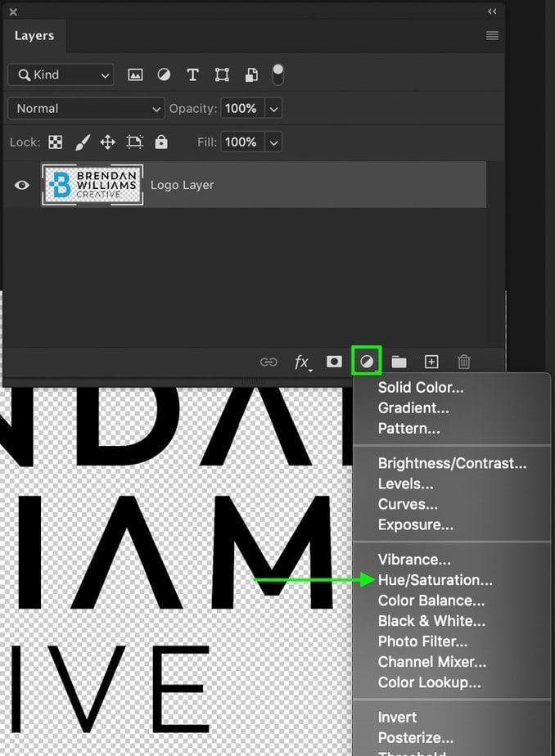
Task: Delete layer with trash icon
Action: click(x=464, y=362)
